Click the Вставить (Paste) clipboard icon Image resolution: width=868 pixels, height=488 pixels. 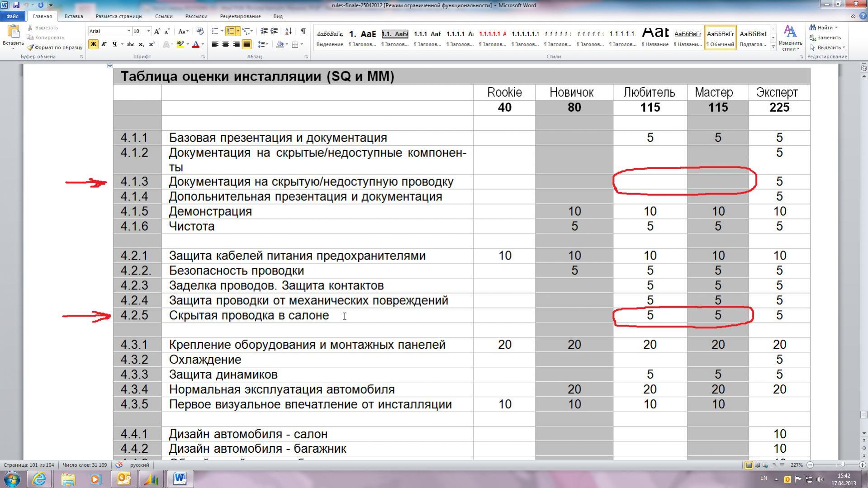pyautogui.click(x=13, y=36)
